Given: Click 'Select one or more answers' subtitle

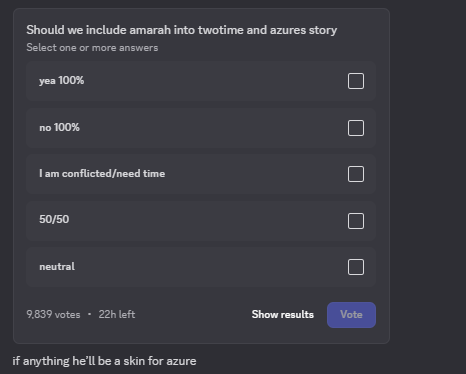Looking at the screenshot, I should point(92,48).
